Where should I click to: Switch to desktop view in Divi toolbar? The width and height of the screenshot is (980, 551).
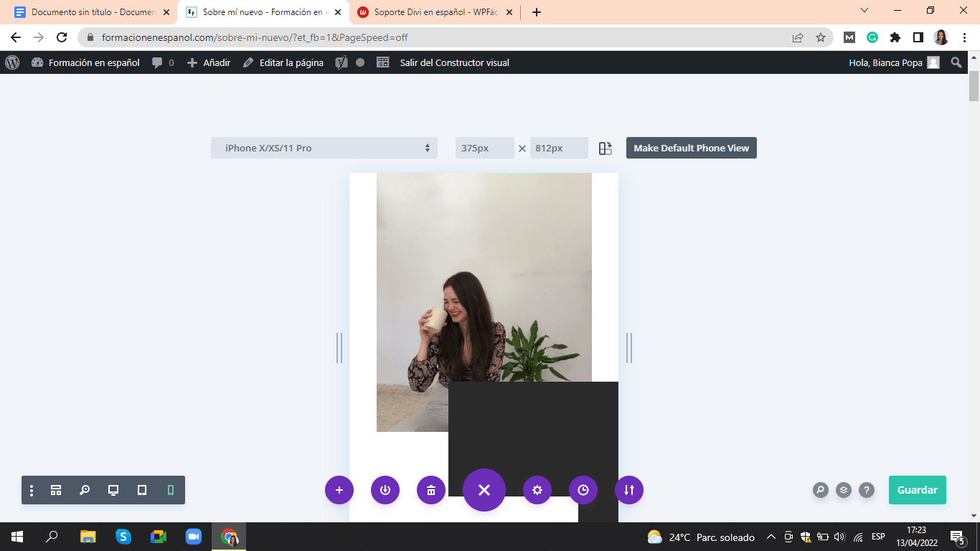(113, 490)
